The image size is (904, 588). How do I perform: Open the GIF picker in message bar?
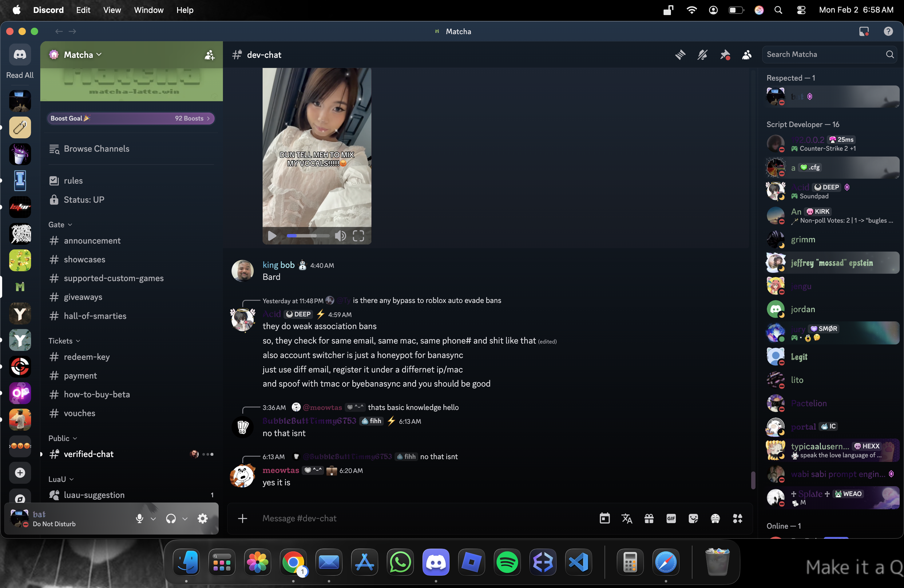(x=671, y=518)
